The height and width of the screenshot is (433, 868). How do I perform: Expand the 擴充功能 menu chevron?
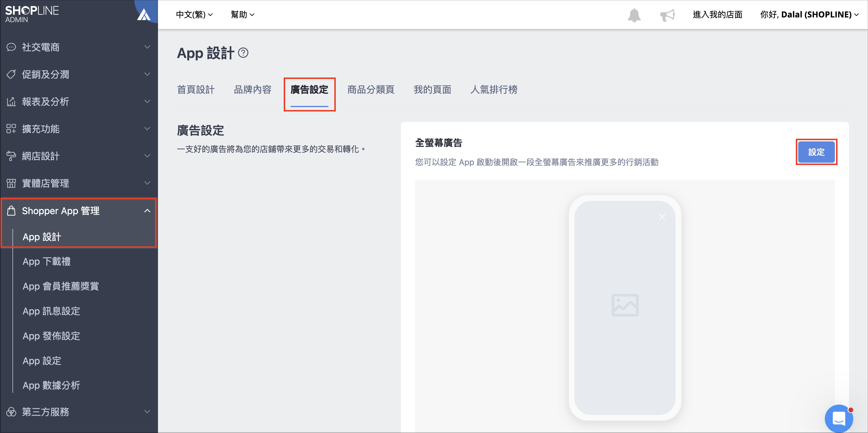(147, 129)
